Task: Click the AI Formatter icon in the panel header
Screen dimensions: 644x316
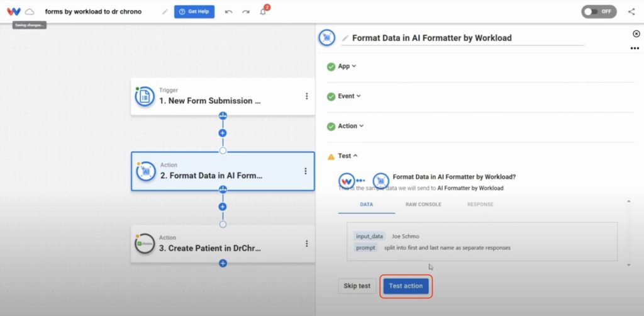Action: tap(326, 38)
